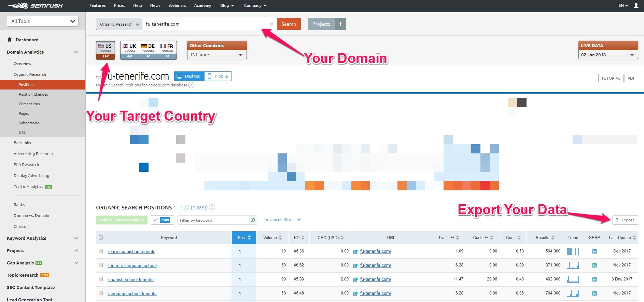This screenshot has height=302, width=644.
Task: Sort by the Traffic % column
Action: (449, 238)
